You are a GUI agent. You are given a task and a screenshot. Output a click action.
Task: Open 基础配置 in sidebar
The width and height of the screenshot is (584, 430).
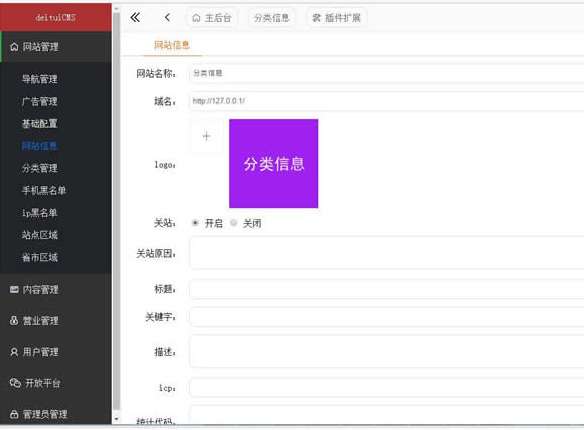tap(39, 124)
